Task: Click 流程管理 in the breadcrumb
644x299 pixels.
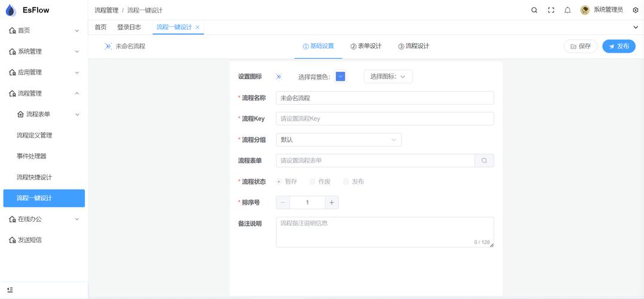Action: (107, 10)
